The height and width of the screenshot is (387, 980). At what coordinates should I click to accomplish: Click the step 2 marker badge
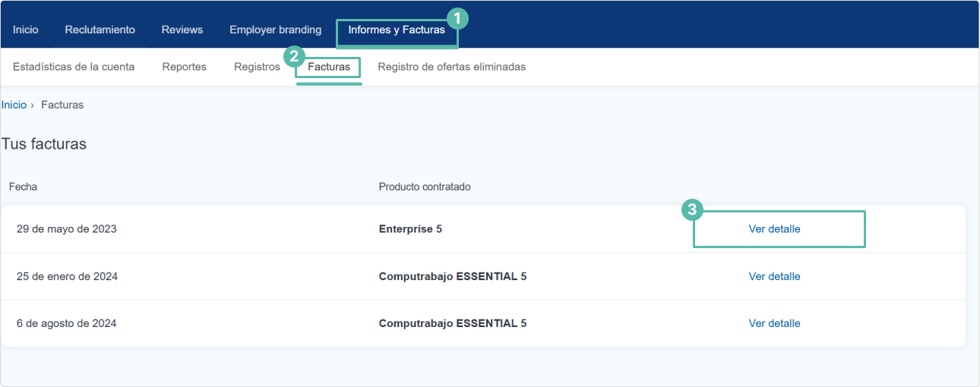click(x=294, y=57)
